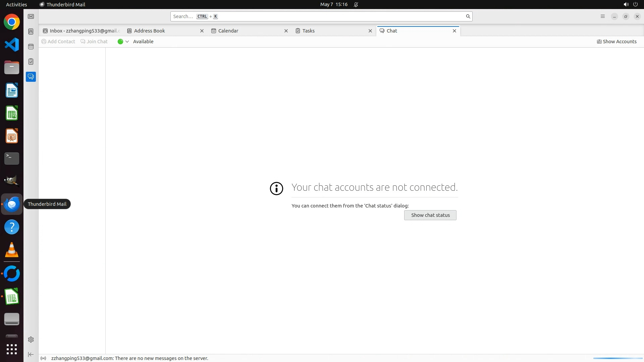Open Settings gear in spaces toolbar
This screenshot has width=644, height=362.
[31, 340]
